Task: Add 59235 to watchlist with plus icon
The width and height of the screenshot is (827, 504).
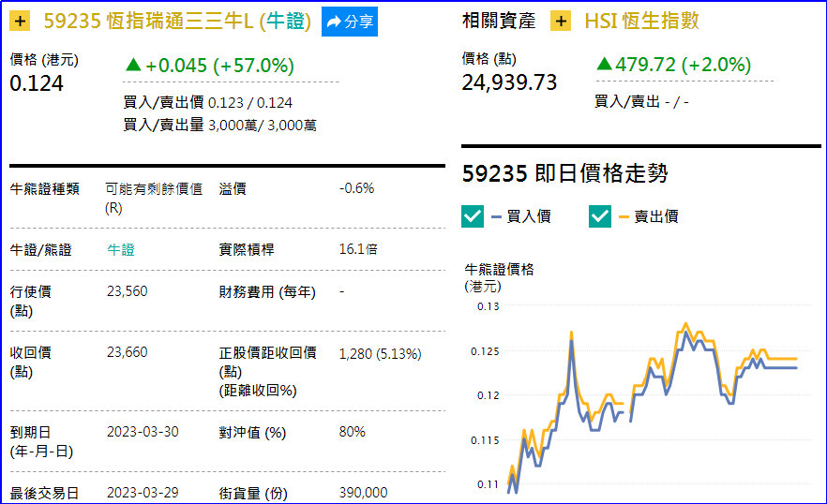Action: pos(20,22)
